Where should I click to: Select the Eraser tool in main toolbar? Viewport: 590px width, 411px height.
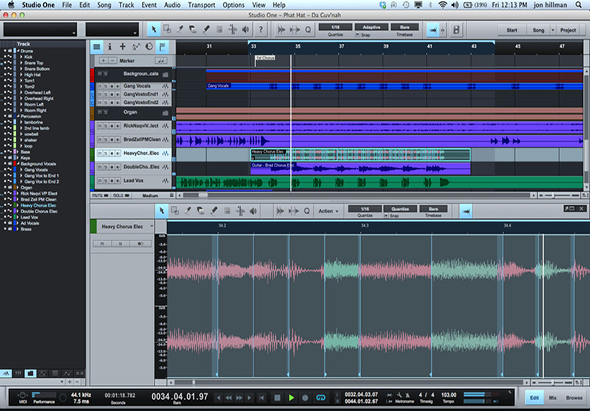click(193, 29)
